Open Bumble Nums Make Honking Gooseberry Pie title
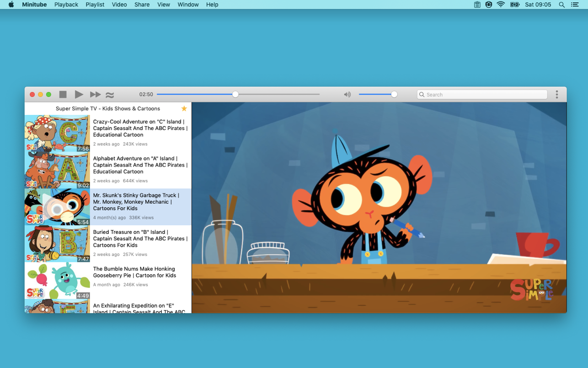The width and height of the screenshot is (588, 368). [x=134, y=272]
